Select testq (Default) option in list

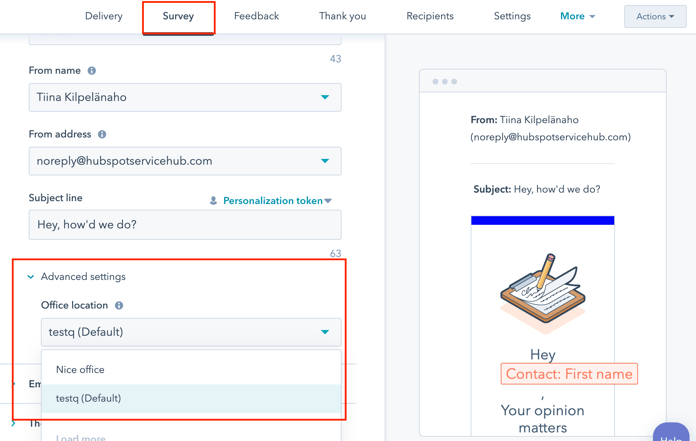[x=191, y=398]
